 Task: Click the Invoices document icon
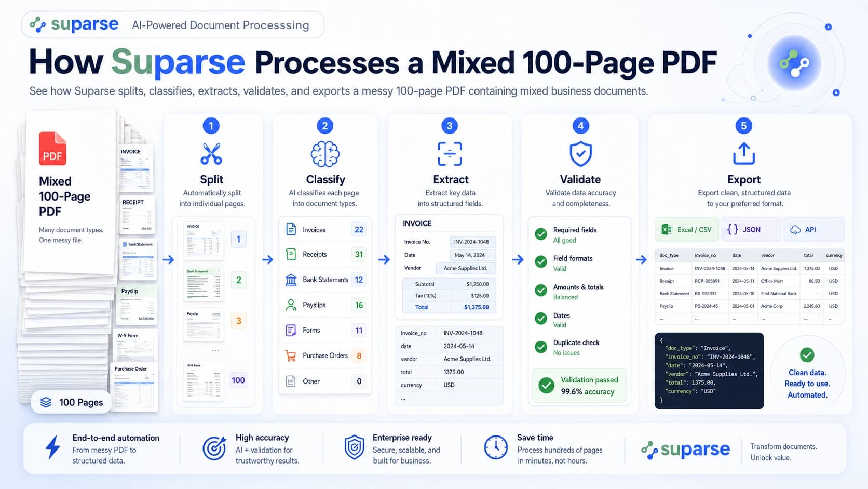pos(291,229)
